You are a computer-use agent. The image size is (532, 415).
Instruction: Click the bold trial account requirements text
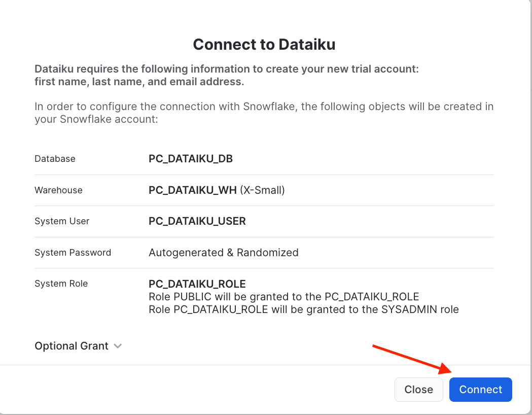tap(226, 75)
